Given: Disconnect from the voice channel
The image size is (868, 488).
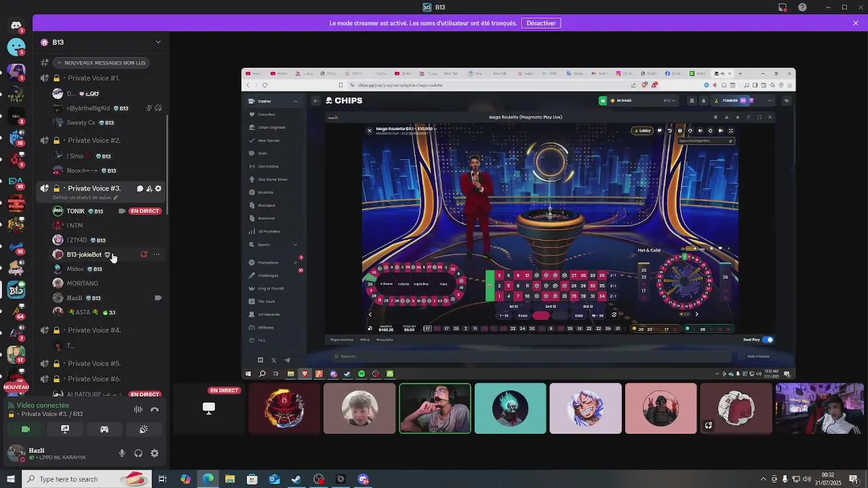Looking at the screenshot, I should (x=155, y=409).
